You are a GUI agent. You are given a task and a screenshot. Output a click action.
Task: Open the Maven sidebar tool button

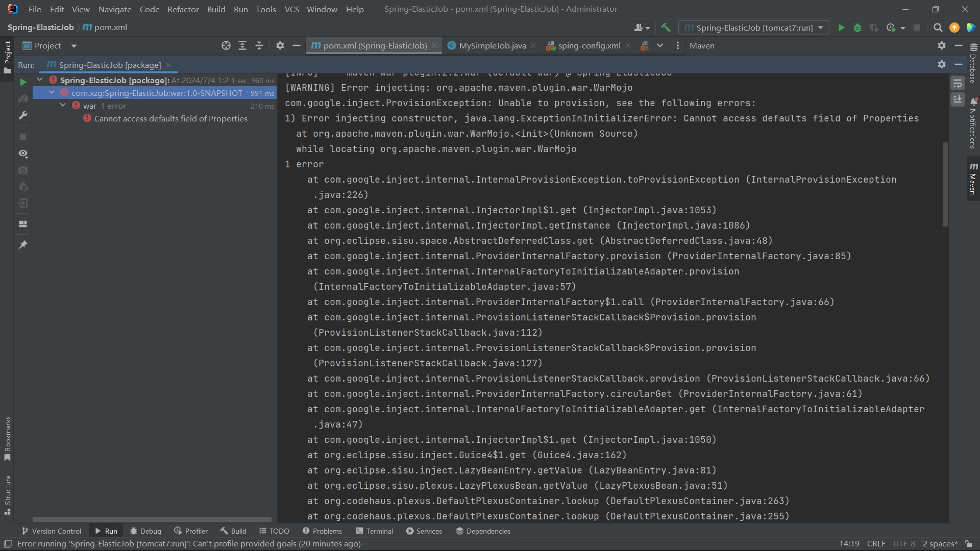[x=973, y=179]
